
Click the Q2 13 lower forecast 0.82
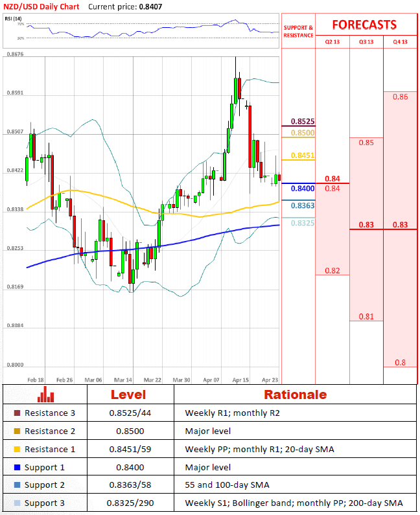(332, 271)
